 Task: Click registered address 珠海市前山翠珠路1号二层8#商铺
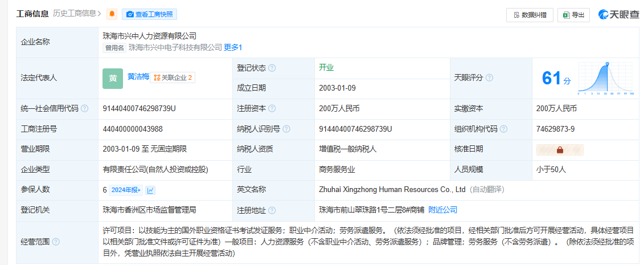[372, 210]
